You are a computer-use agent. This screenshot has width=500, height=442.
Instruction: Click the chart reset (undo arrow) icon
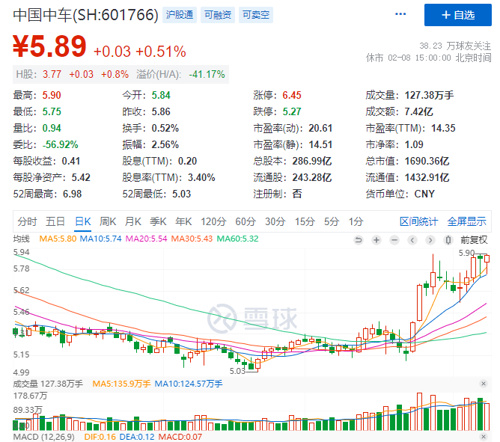(358, 240)
